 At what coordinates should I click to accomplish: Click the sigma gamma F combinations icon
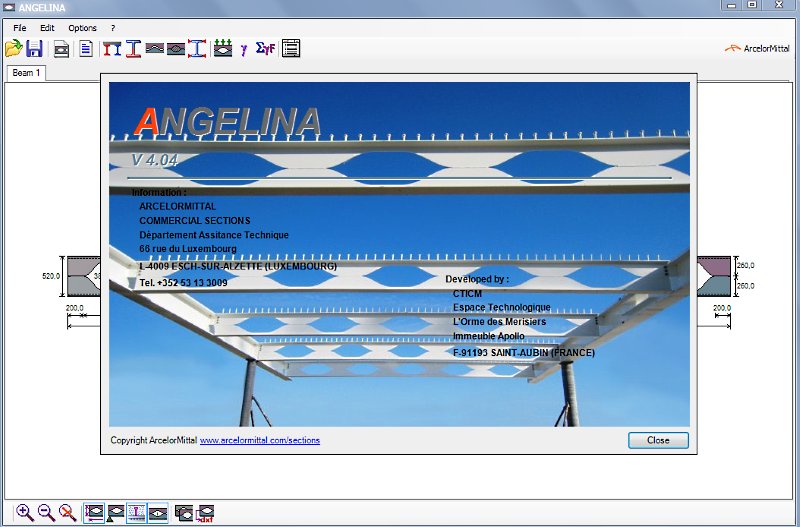click(x=265, y=48)
